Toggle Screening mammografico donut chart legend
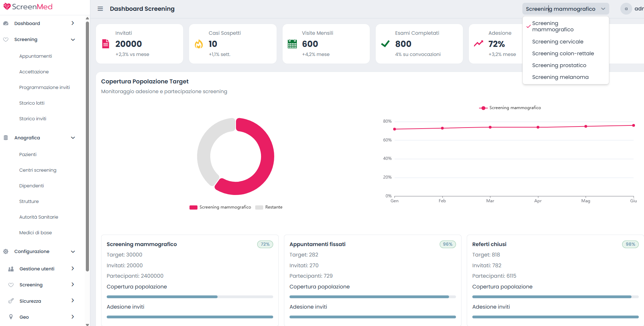 coord(220,207)
